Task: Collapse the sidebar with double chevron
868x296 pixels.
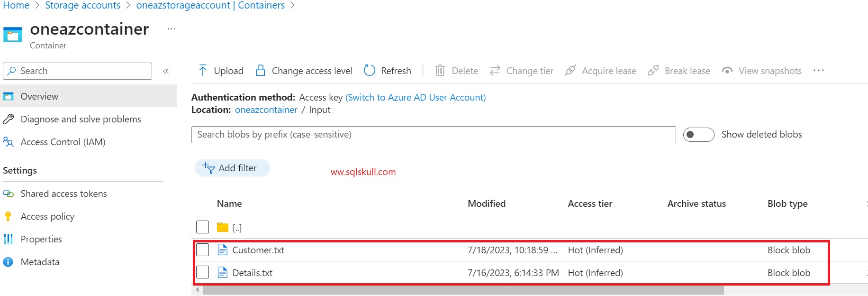Action: point(166,71)
